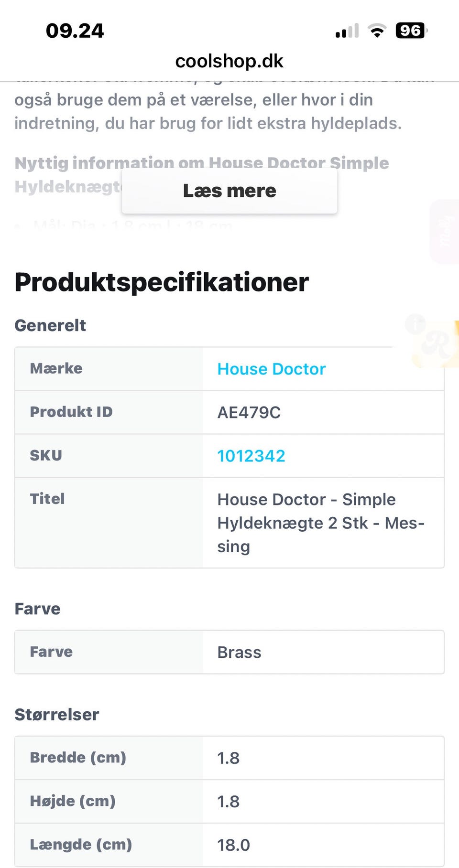Tap the Brass value in Farve row

click(x=239, y=652)
